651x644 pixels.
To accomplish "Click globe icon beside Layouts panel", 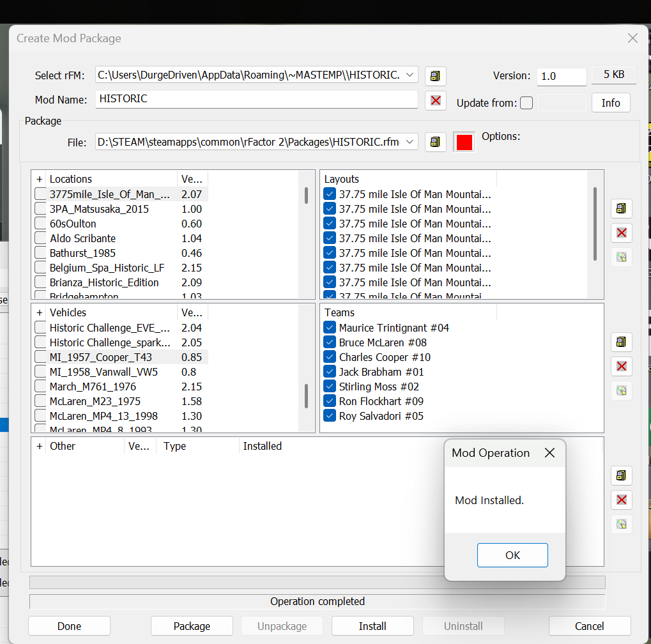I will [x=621, y=257].
